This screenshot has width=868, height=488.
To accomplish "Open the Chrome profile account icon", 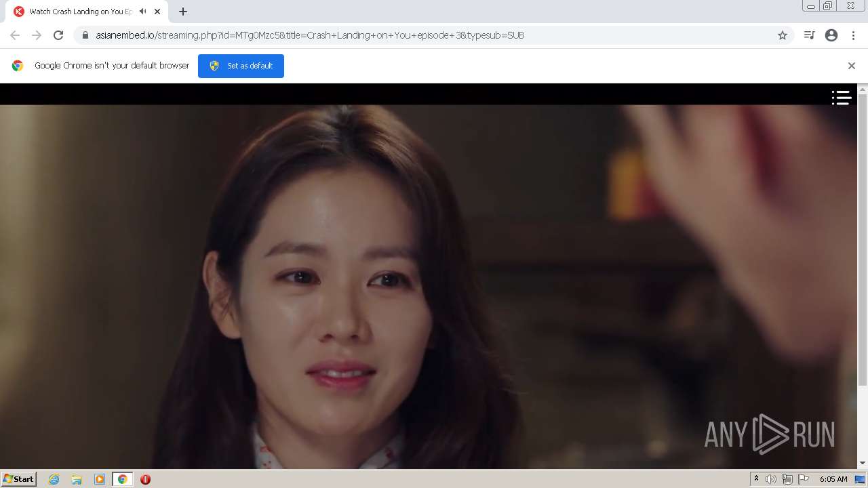I will (x=831, y=35).
